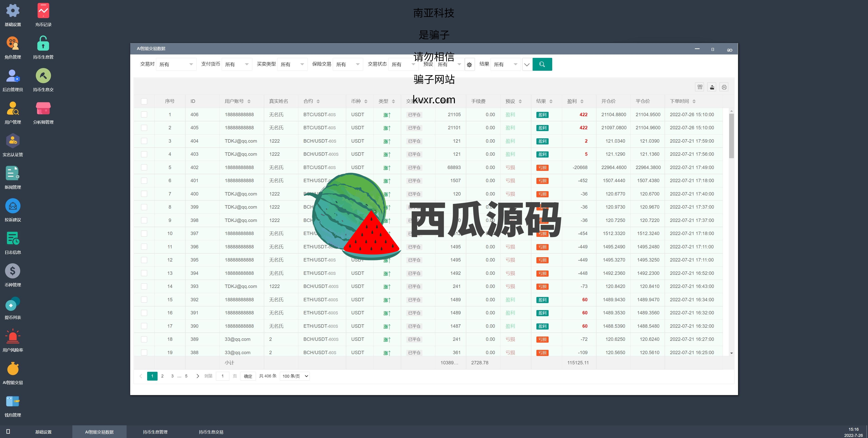The image size is (868, 438).
Task: Click the gear settings icon beside 预设
Action: click(469, 65)
